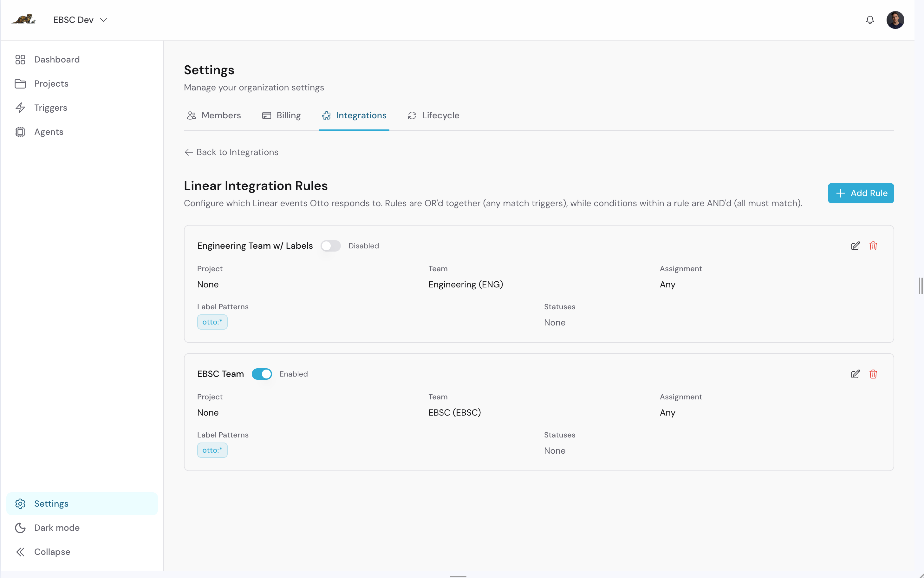Viewport: 924px width, 578px height.
Task: Click the notifications bell icon
Action: (870, 20)
